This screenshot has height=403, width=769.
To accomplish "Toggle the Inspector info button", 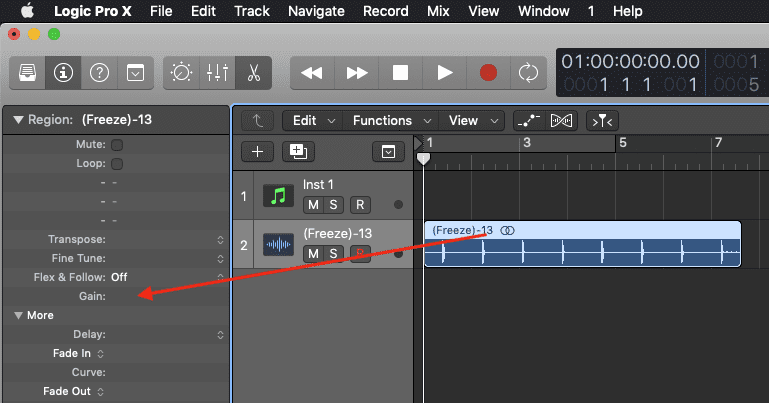I will pos(65,73).
